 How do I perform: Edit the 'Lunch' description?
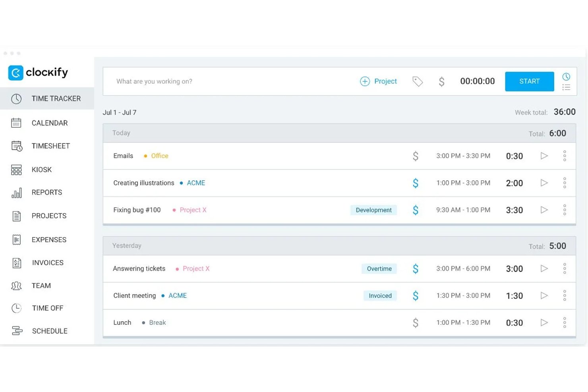pyautogui.click(x=122, y=323)
